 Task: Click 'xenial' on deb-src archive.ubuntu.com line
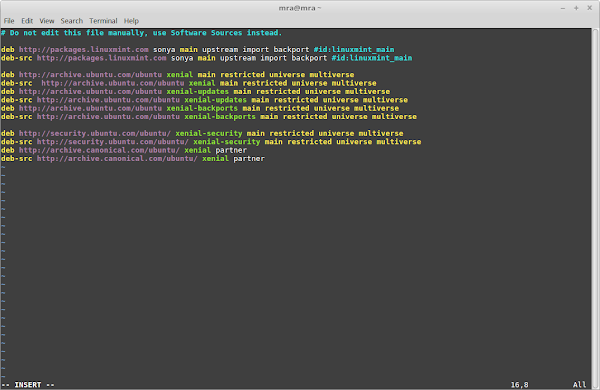202,83
